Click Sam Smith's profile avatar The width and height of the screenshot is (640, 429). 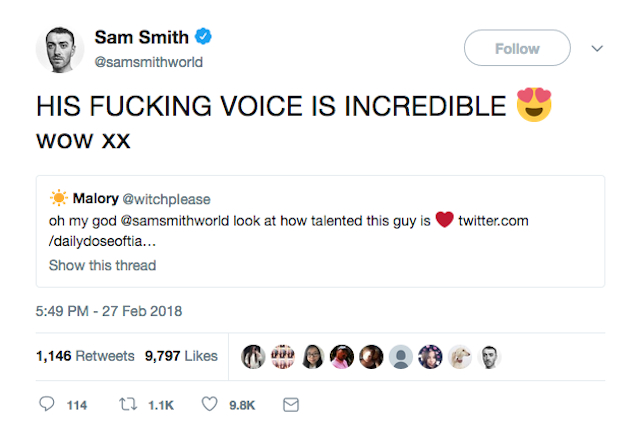tap(58, 50)
